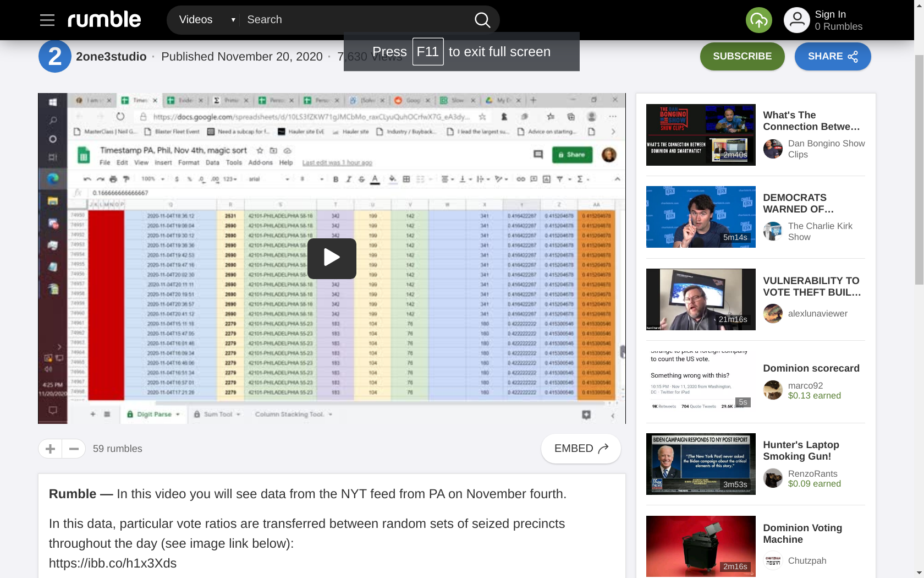Open the 'What's The Connection Betwe...' video title
924x578 pixels.
coord(811,121)
